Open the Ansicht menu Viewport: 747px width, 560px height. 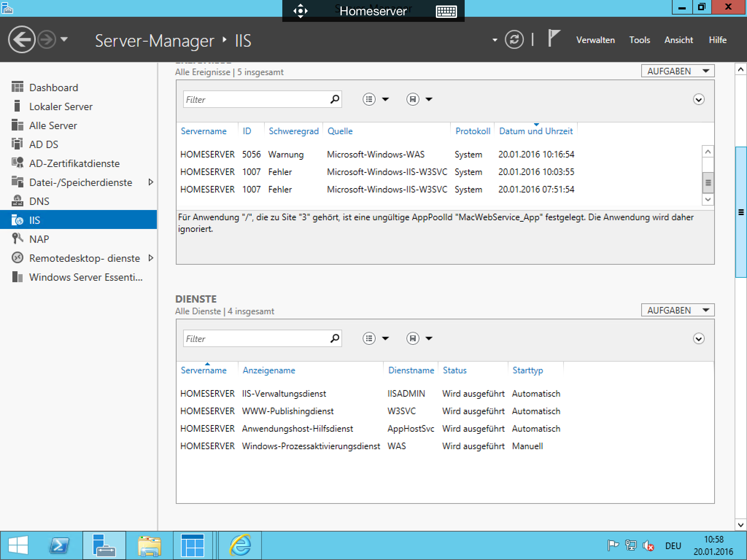678,40
